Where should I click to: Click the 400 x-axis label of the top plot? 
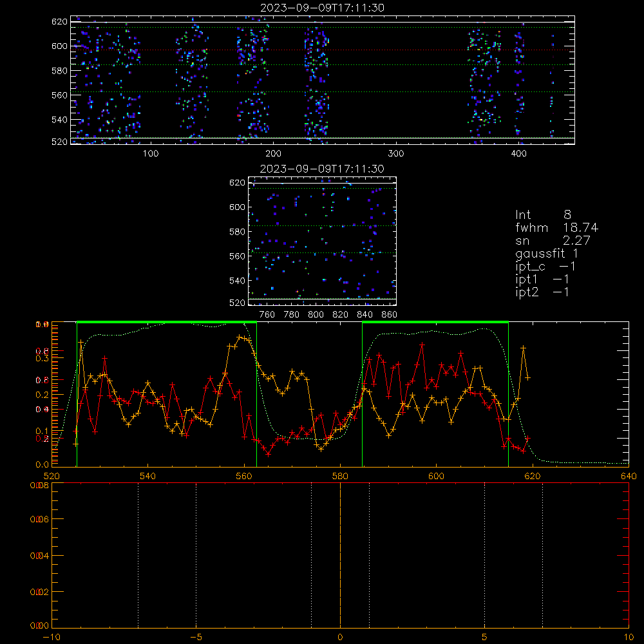click(x=518, y=154)
